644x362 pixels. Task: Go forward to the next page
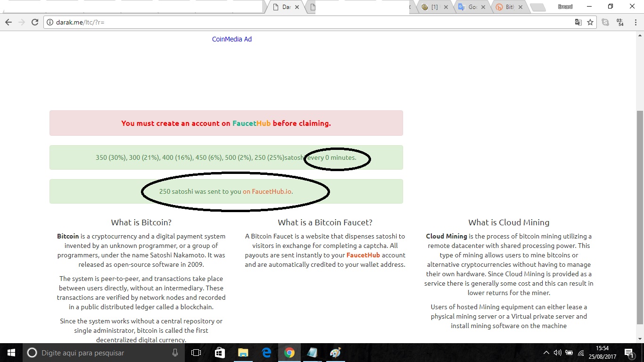(x=22, y=22)
